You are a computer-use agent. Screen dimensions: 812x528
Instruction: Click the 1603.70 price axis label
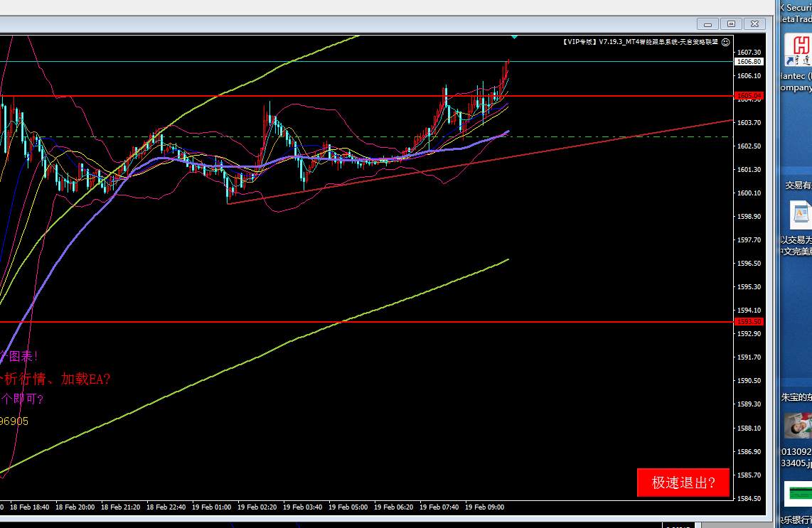click(749, 123)
